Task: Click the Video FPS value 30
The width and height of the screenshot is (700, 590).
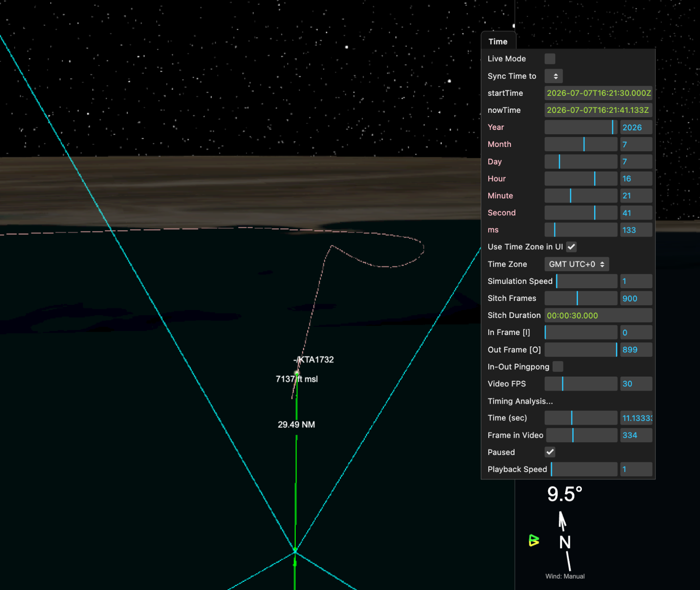Action: coord(636,384)
